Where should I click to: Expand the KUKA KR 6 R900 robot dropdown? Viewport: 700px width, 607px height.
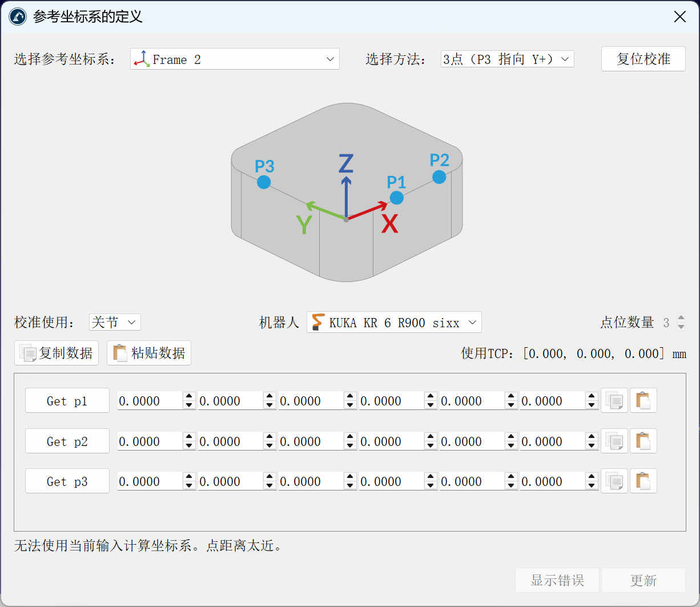[394, 323]
